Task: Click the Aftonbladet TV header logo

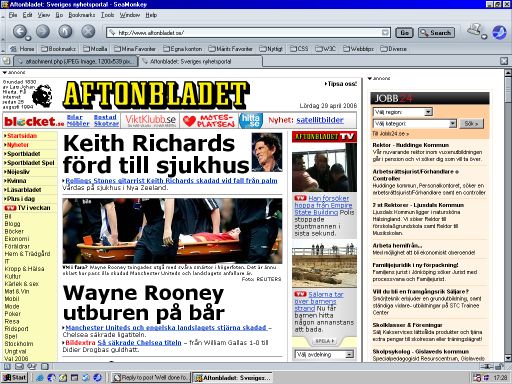Action: [324, 136]
